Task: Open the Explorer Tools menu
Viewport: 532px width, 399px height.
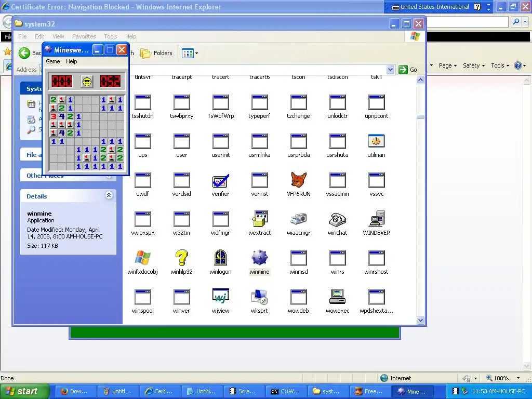Action: point(111,36)
